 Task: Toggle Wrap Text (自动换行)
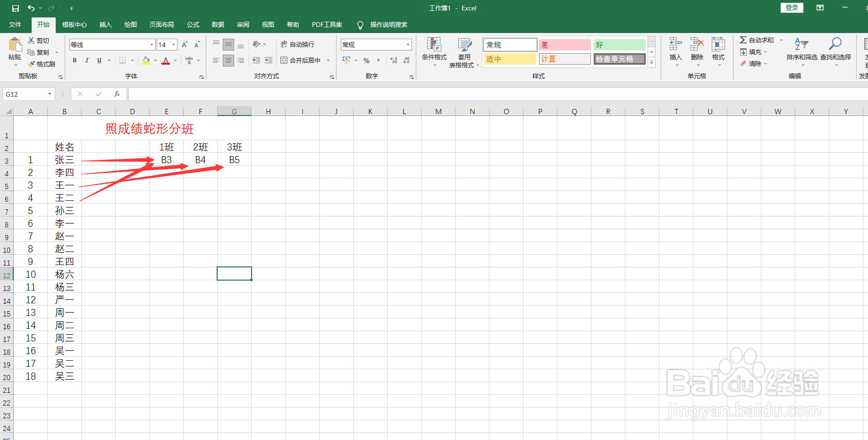tap(298, 44)
